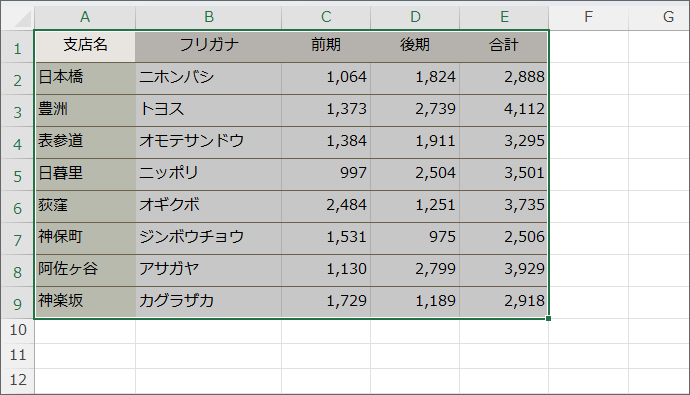Screen dimensions: 690x395
Task: Select row 3 header
Action: 18,110
